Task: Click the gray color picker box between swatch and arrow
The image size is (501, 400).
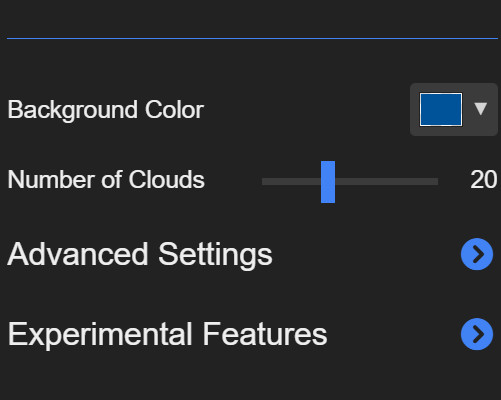Action: tap(468, 109)
